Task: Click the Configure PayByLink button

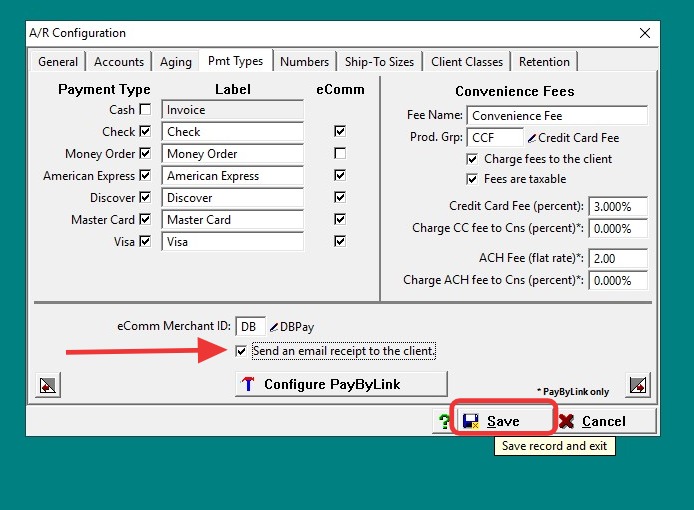Action: click(x=341, y=384)
